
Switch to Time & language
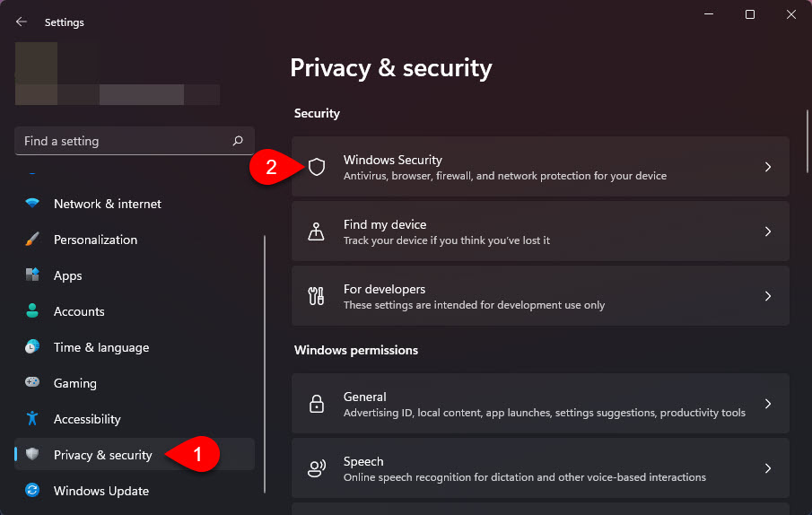(x=135, y=347)
